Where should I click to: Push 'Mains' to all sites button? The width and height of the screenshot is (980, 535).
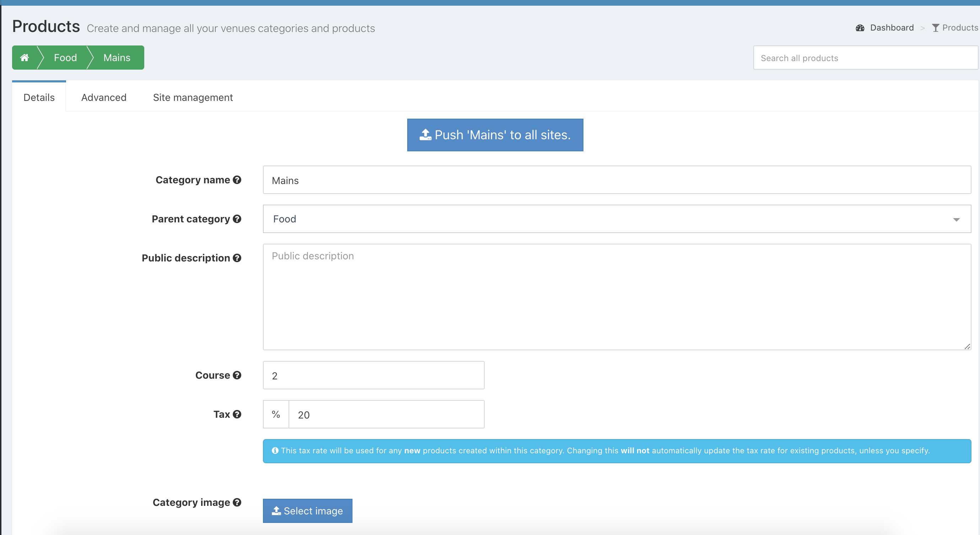click(x=495, y=135)
